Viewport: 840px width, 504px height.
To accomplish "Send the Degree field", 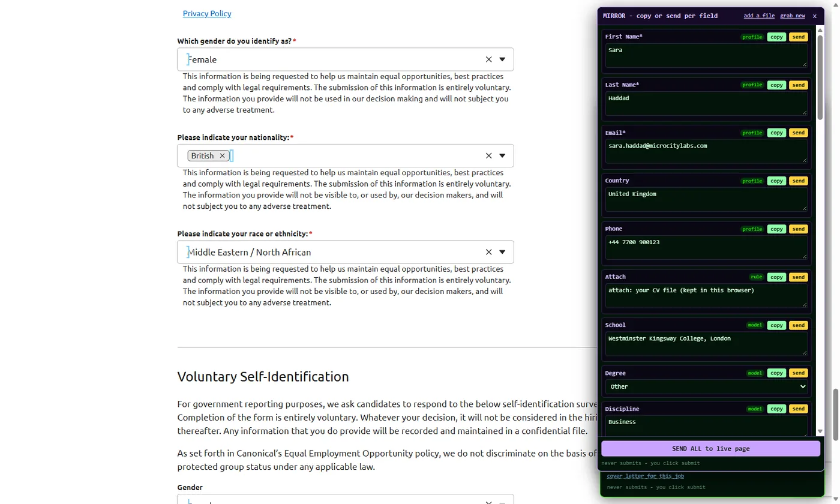I will (x=798, y=373).
